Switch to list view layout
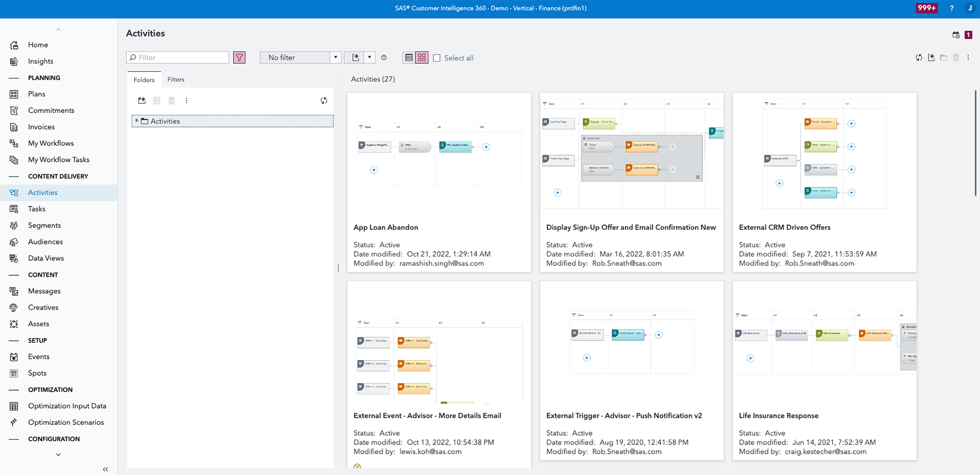This screenshot has width=980, height=475. [409, 58]
